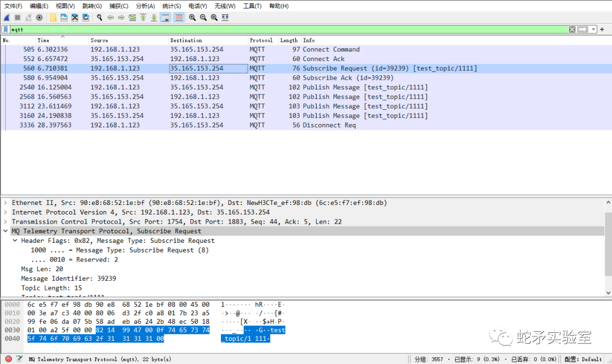Toggle packet list colorization
The image size is (612, 364).
tap(178, 18)
